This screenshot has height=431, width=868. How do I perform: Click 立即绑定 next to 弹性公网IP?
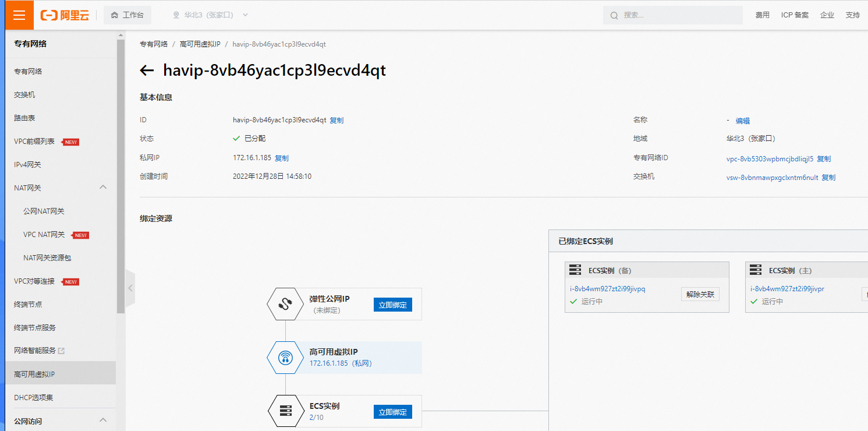point(392,304)
